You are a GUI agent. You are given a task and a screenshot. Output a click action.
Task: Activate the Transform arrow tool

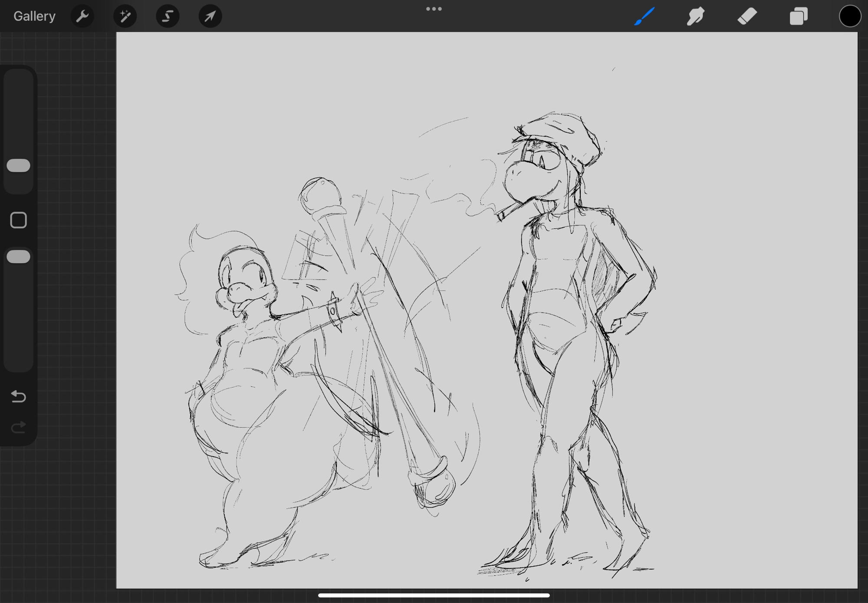click(210, 16)
